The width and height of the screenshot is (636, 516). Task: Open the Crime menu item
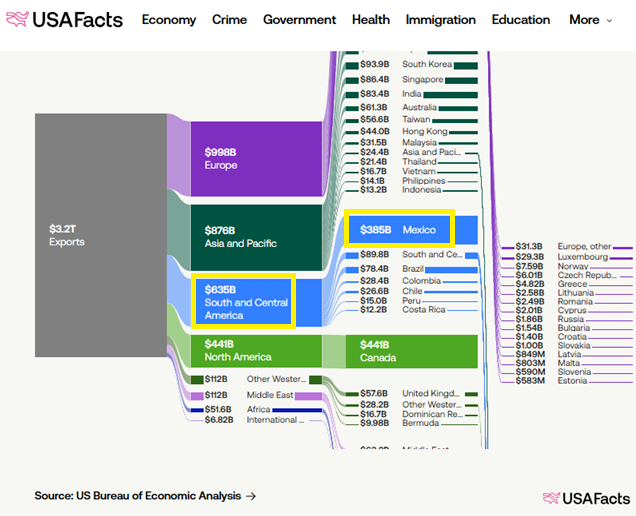(229, 19)
